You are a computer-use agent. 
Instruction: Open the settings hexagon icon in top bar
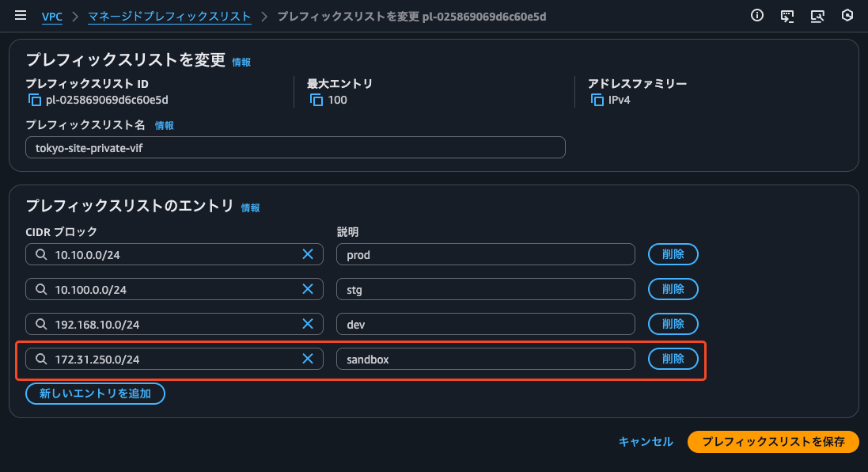(x=847, y=15)
